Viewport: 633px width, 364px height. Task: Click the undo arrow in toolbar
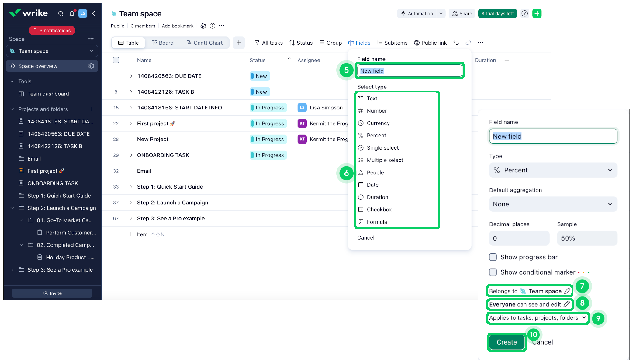[x=456, y=43]
